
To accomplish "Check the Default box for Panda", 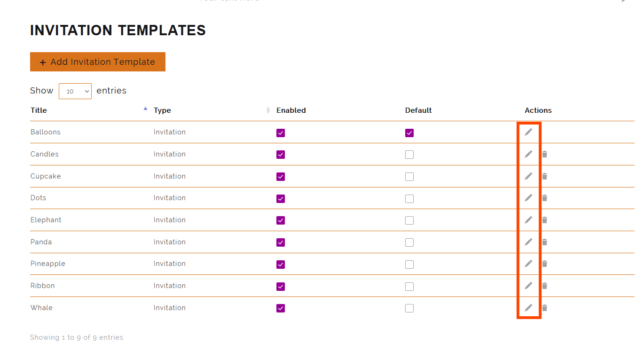I will point(409,242).
